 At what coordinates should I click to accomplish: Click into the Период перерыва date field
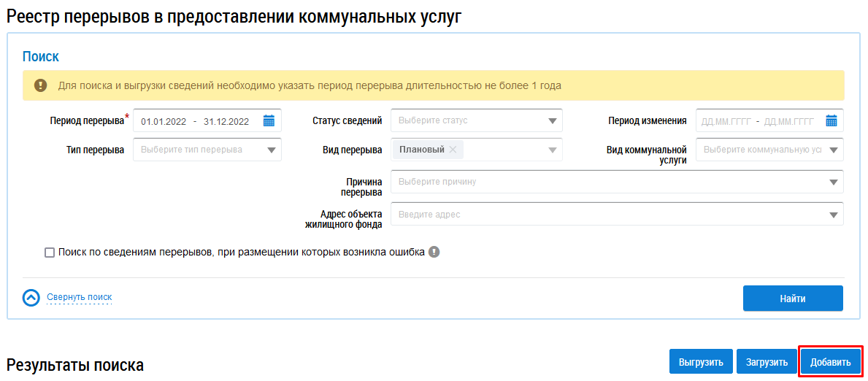pyautogui.click(x=196, y=121)
